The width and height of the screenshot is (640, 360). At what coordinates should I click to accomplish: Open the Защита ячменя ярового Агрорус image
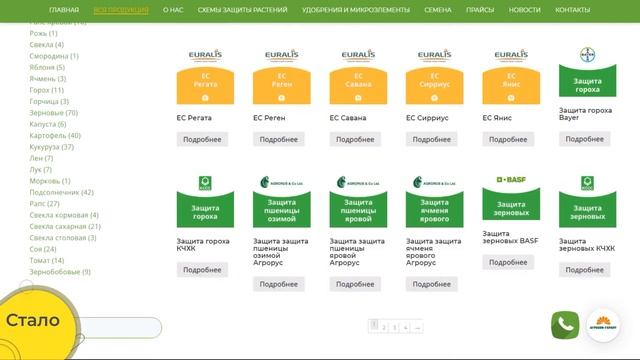435,201
